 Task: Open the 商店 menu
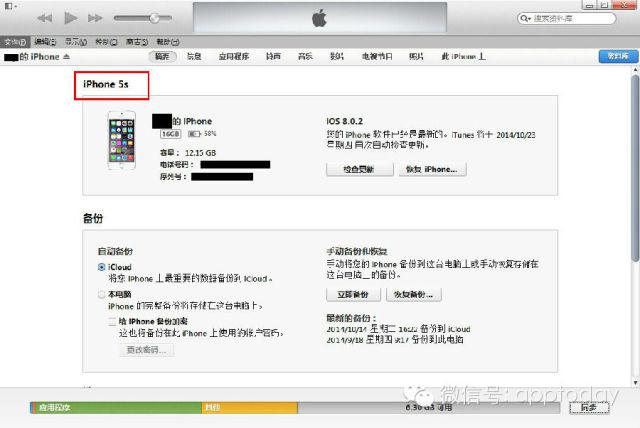137,42
